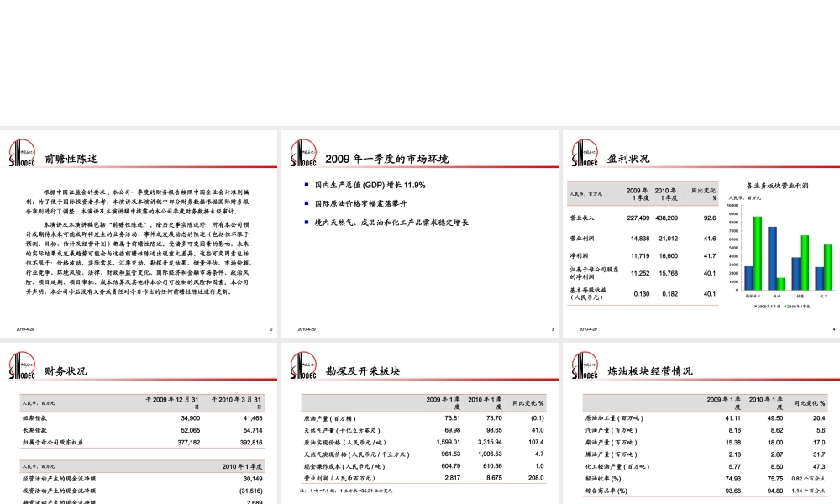The image size is (840, 504).
Task: Select the 净利润 value 11,719
Action: click(x=640, y=256)
